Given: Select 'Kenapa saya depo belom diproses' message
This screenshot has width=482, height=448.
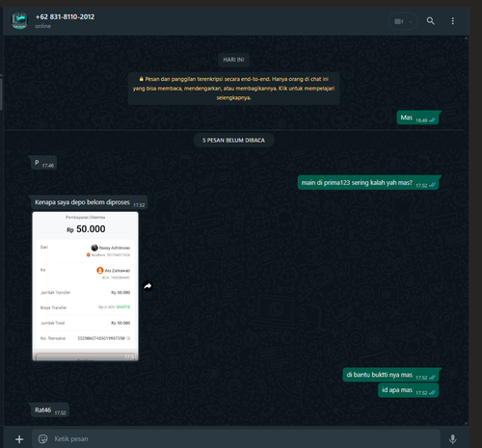Looking at the screenshot, I should pyautogui.click(x=88, y=202).
